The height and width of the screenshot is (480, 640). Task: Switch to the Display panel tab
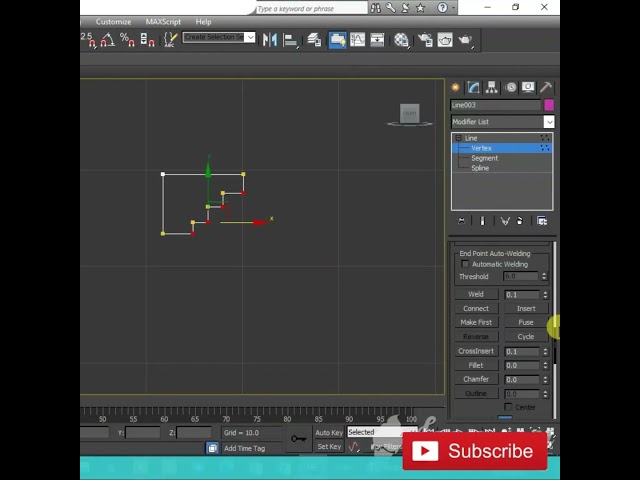click(528, 87)
